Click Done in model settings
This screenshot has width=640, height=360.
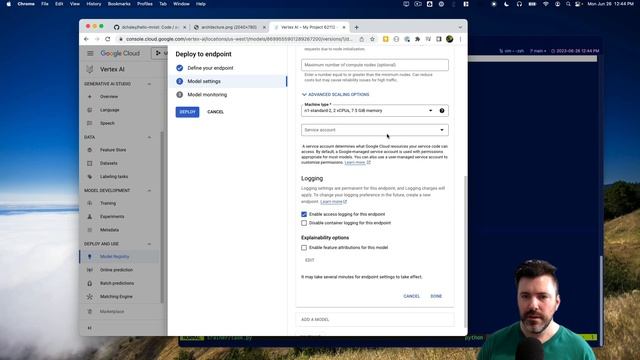[436, 296]
